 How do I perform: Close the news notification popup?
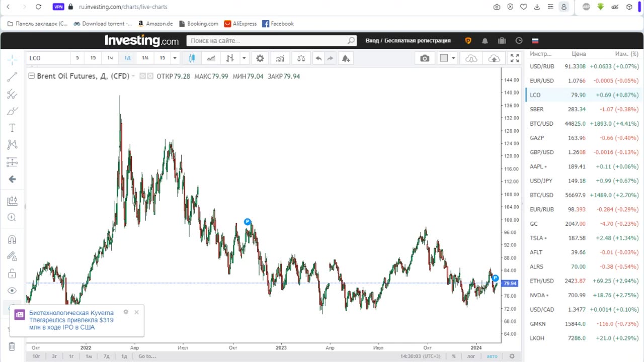click(x=136, y=312)
